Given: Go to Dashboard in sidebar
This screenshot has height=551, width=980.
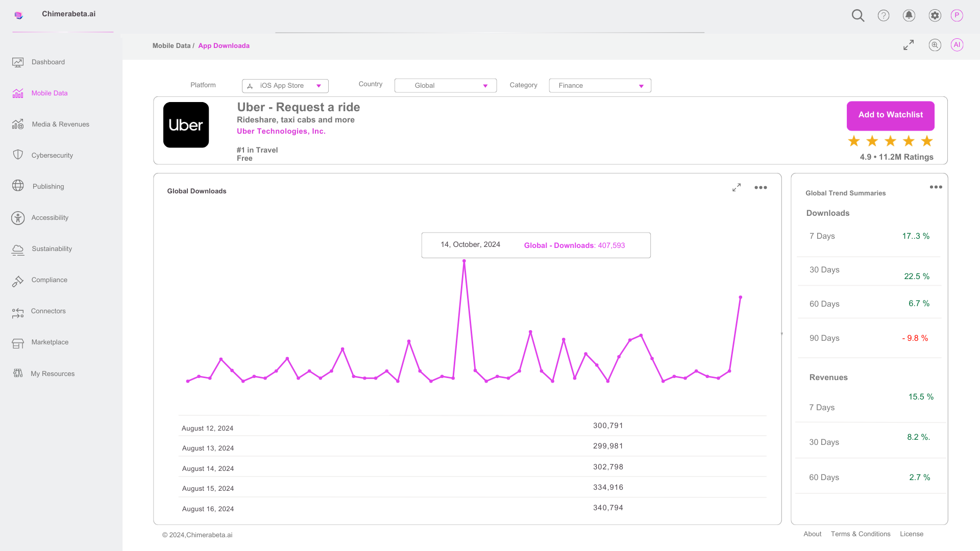Looking at the screenshot, I should click(48, 62).
